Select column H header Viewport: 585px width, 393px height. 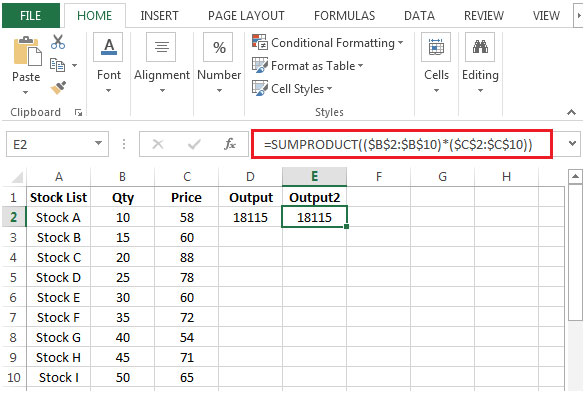pyautogui.click(x=506, y=177)
